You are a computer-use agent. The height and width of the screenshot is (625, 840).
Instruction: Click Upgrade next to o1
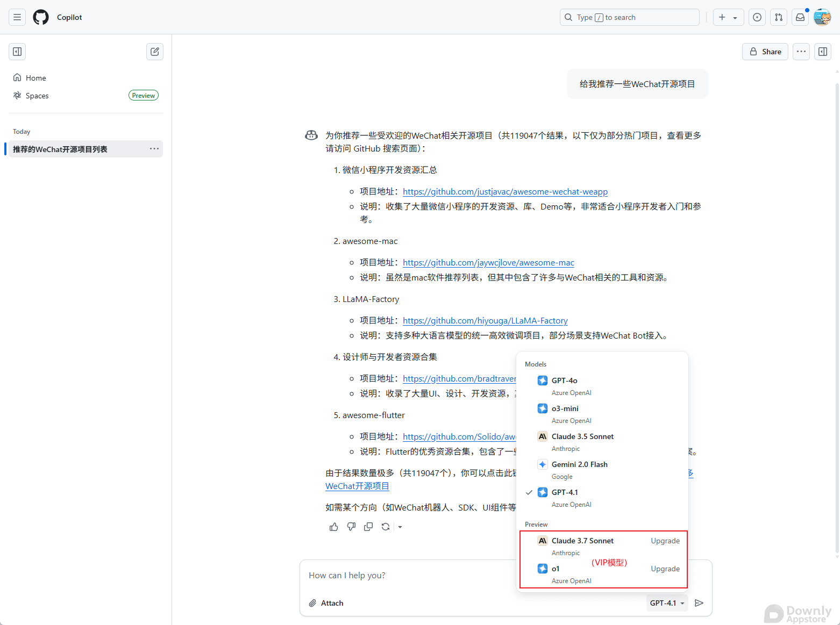665,569
